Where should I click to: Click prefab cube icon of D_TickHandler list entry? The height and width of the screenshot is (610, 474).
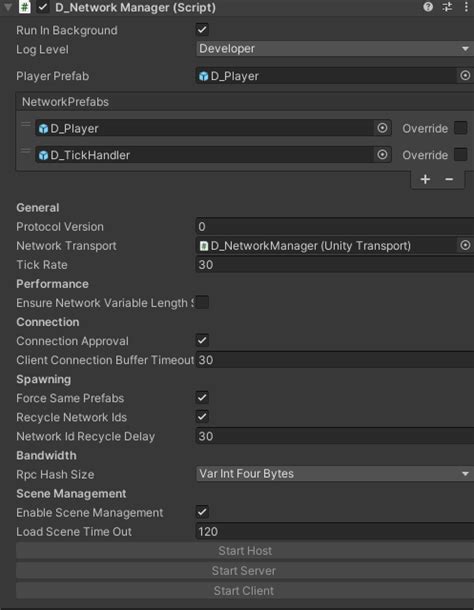[x=43, y=155]
